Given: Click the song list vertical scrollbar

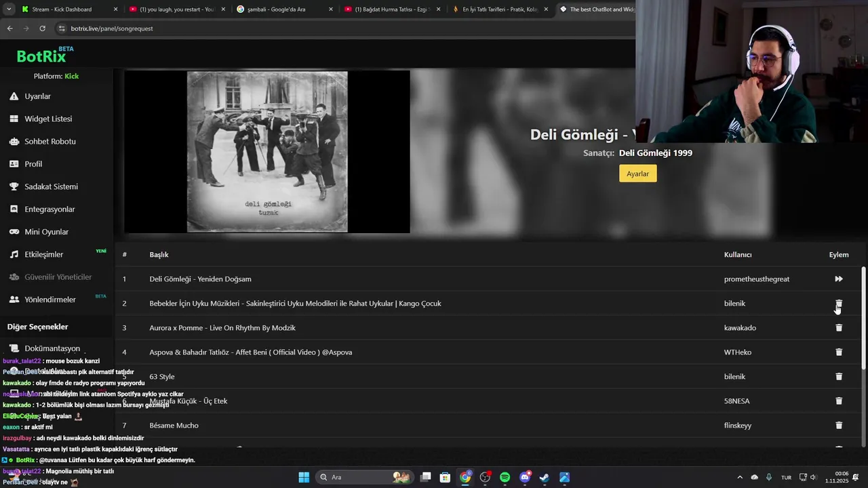Looking at the screenshot, I should point(863,319).
